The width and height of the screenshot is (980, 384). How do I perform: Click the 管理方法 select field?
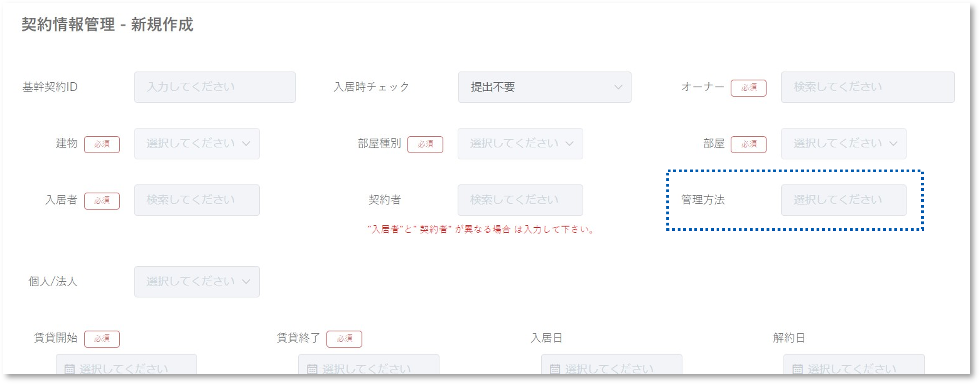843,200
